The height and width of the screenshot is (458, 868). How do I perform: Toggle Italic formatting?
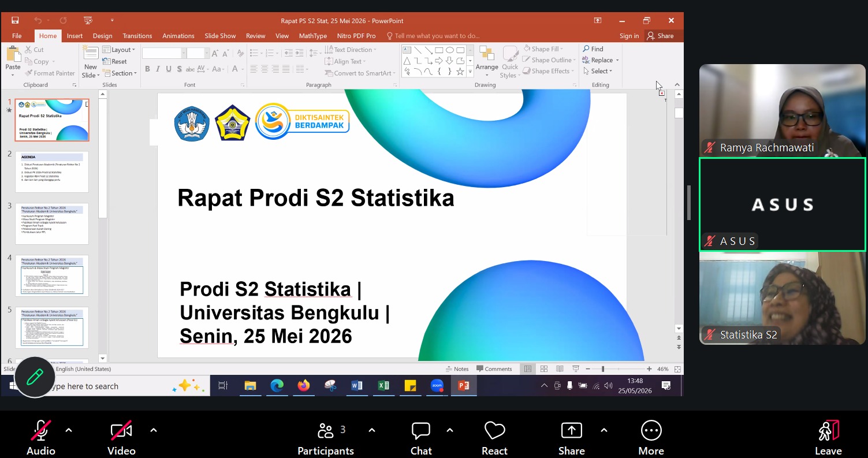(158, 69)
